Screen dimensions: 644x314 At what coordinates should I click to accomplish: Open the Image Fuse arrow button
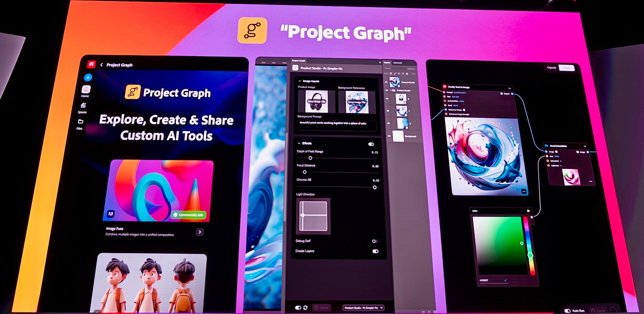200,232
